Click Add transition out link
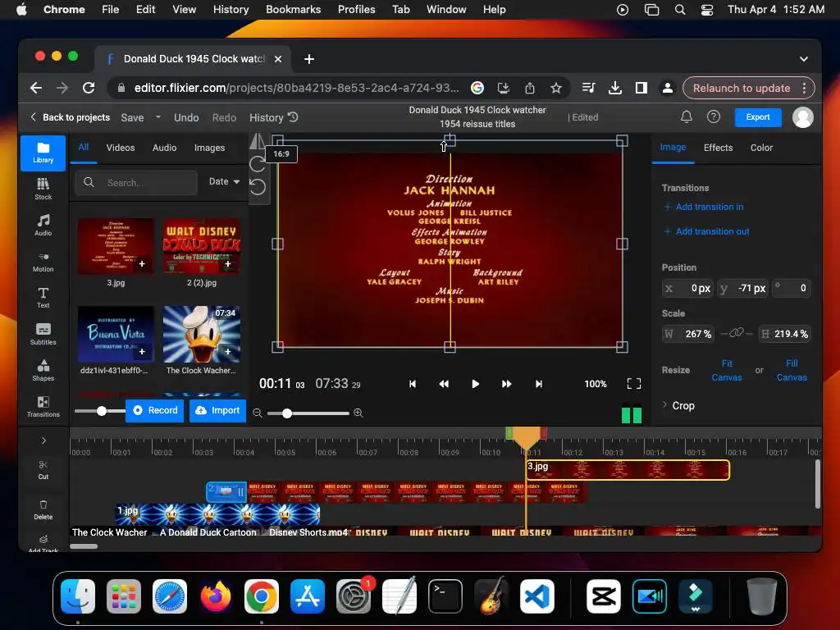This screenshot has width=840, height=630. pyautogui.click(x=706, y=231)
